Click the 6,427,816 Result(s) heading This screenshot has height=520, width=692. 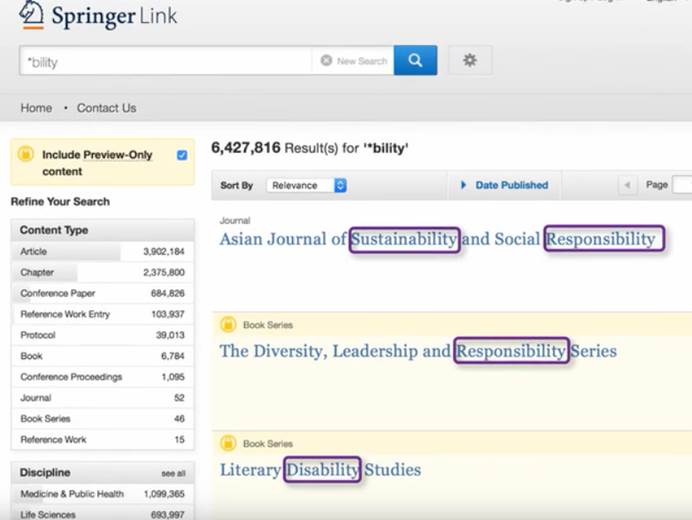tap(310, 147)
